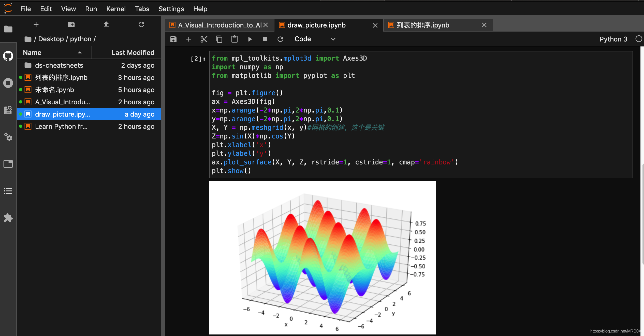Open the GitHub extension panel

[x=8, y=56]
